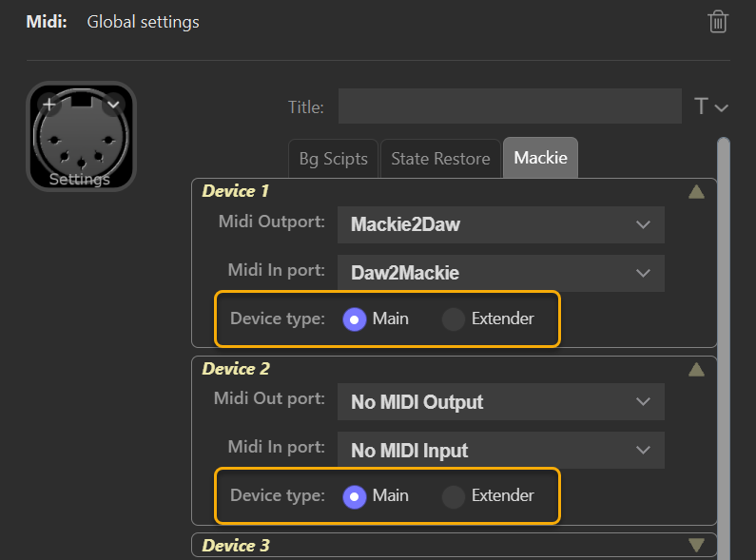Image resolution: width=756 pixels, height=560 pixels.
Task: Collapse Device 1 with its triangle
Action: (696, 191)
